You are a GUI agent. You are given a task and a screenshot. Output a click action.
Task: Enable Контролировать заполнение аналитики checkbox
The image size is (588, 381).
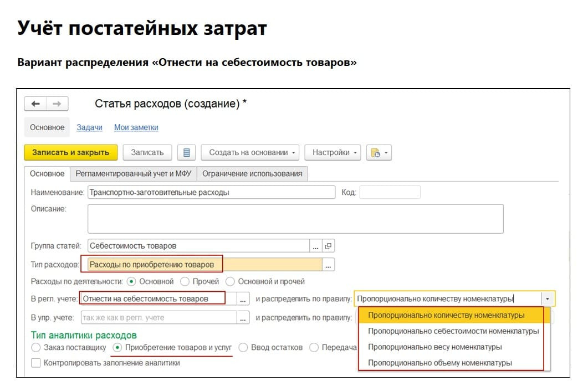pos(36,363)
